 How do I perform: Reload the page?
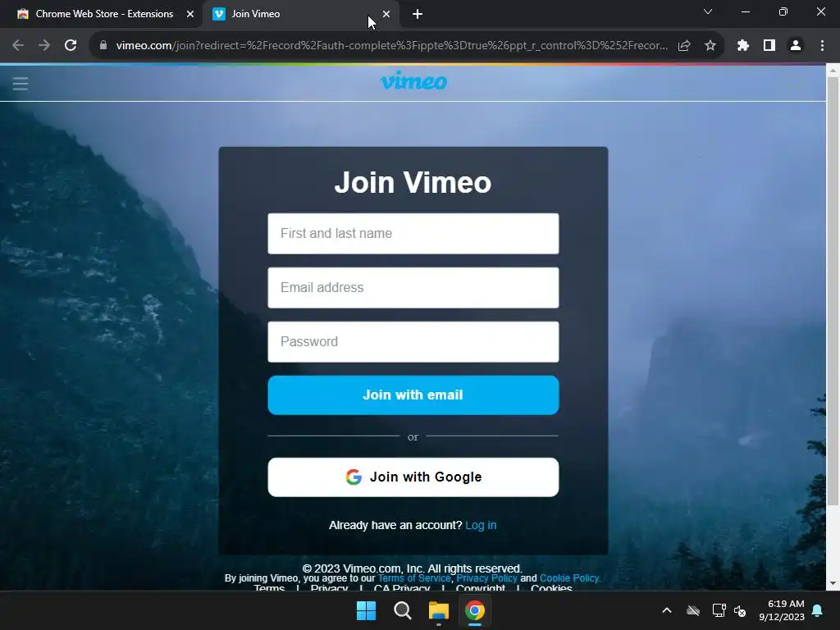pos(71,46)
